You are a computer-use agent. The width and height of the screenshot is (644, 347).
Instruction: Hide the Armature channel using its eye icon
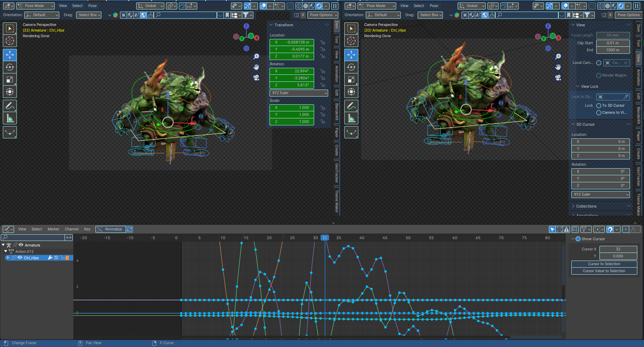21,245
